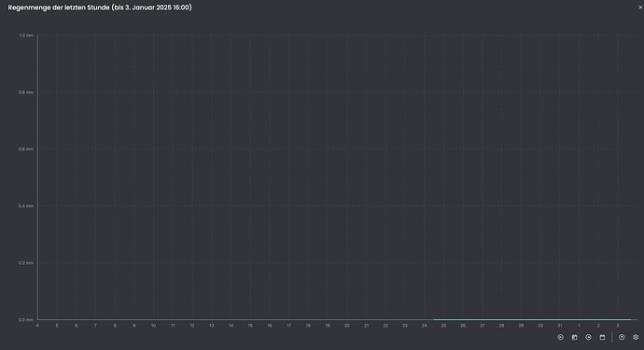Click the x-axis tick labeled 10
Image resolution: width=644 pixels, height=350 pixels.
click(153, 326)
